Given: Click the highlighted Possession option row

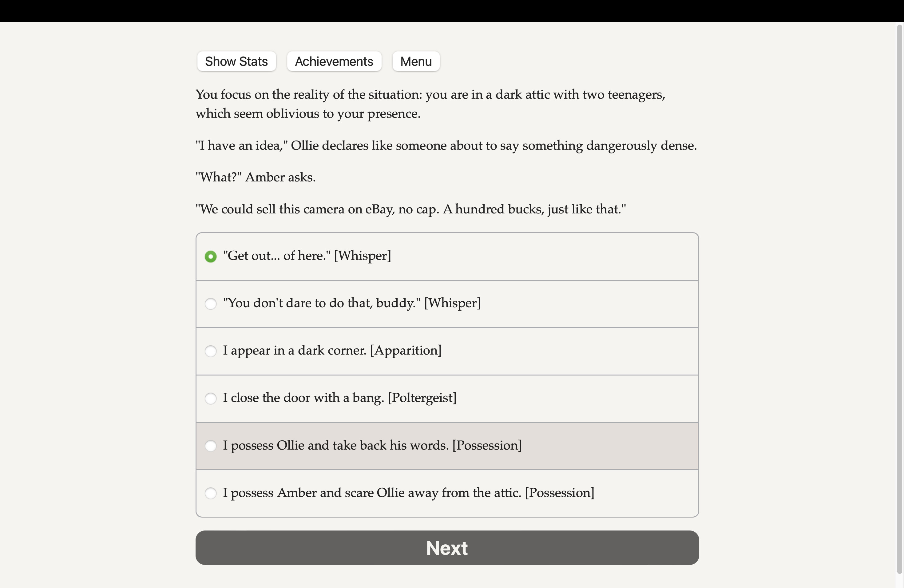Looking at the screenshot, I should tap(447, 446).
